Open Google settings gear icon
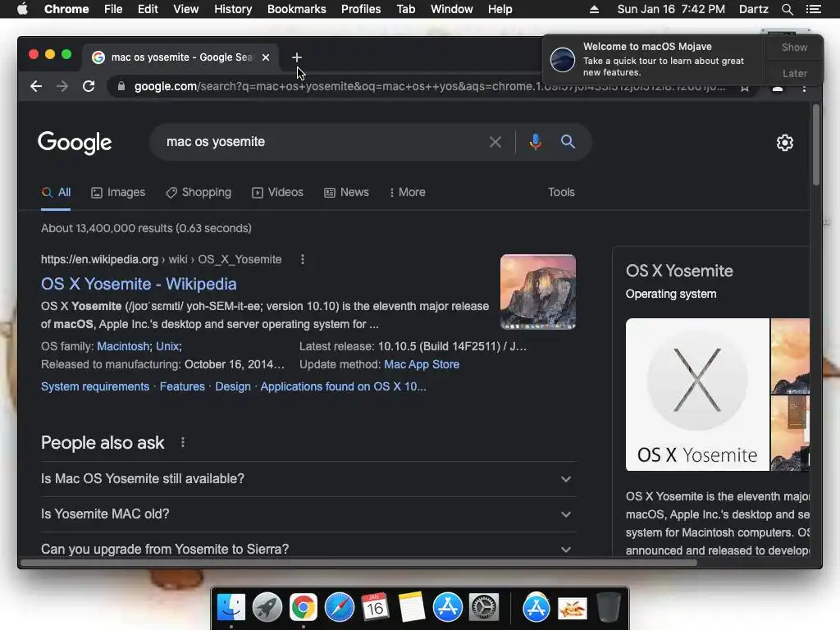 785,143
